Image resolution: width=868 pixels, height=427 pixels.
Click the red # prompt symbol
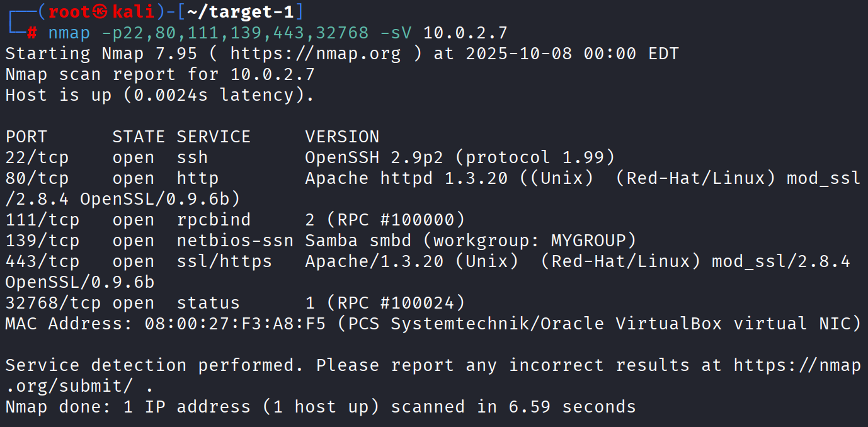click(31, 33)
